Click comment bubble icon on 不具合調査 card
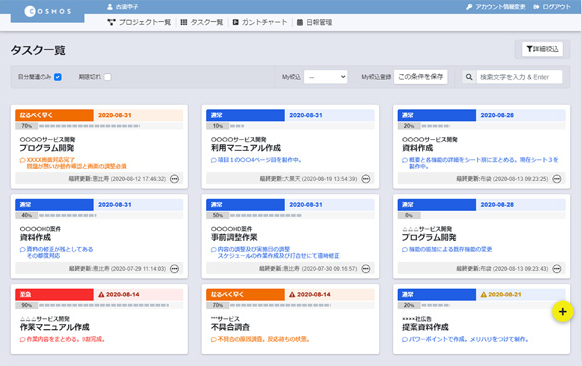The image size is (582, 366). pos(213,339)
